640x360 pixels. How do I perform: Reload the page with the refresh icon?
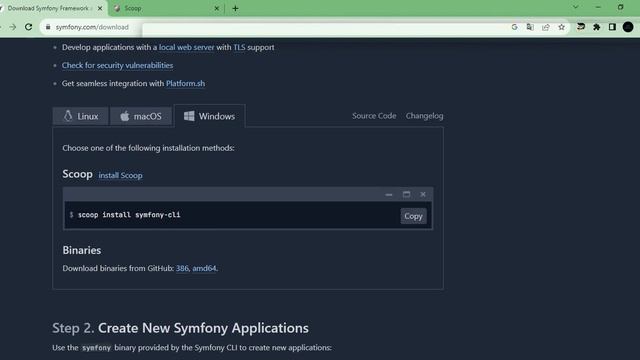(x=28, y=27)
